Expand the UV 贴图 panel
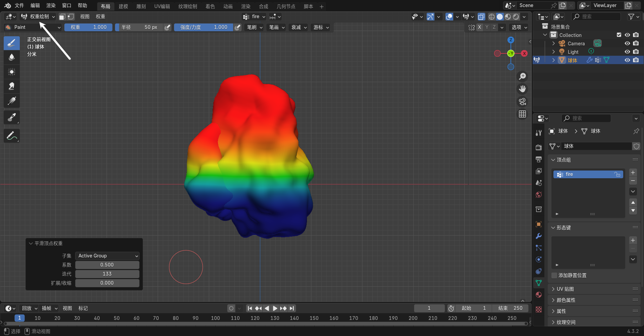Image resolution: width=644 pixels, height=336 pixels. click(565, 289)
